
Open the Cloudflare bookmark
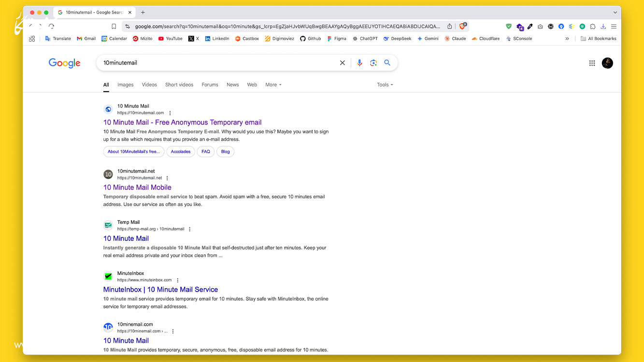(x=486, y=39)
